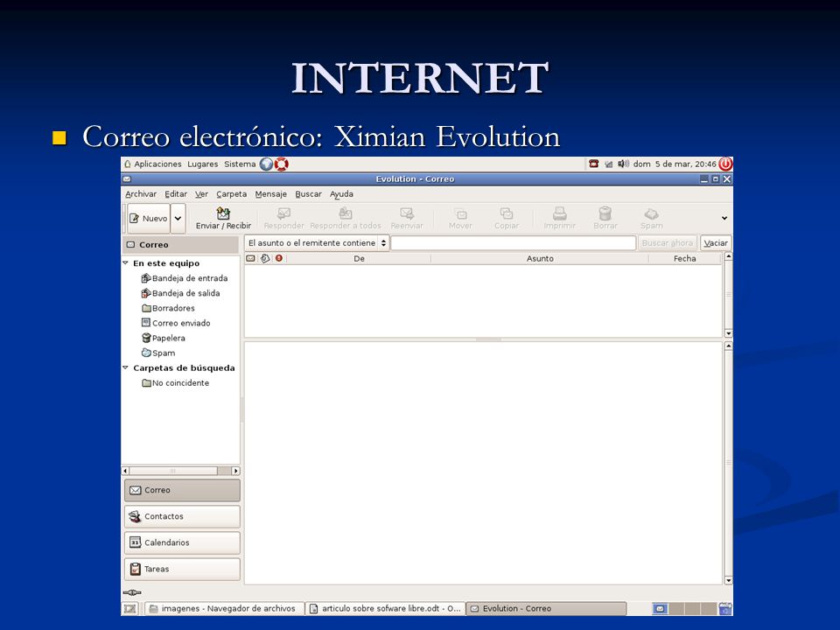Viewport: 840px width, 630px height.
Task: Open the Sistema panel menu
Action: pos(240,164)
